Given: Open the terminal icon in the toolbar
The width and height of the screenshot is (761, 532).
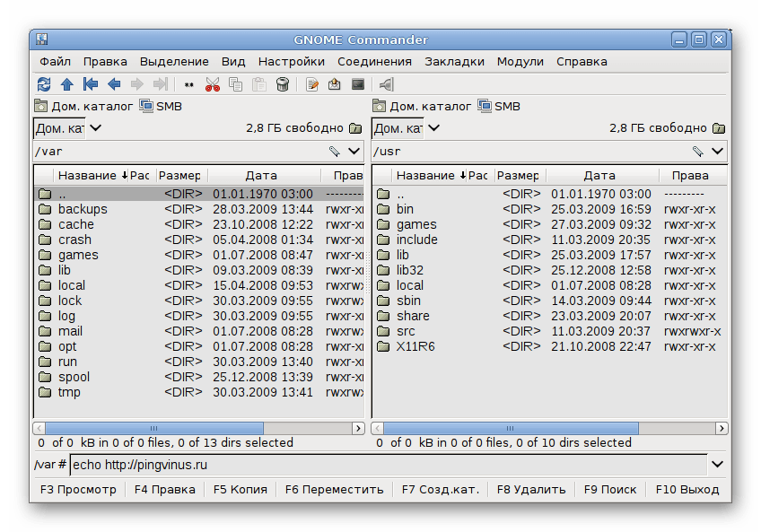Looking at the screenshot, I should 358,84.
